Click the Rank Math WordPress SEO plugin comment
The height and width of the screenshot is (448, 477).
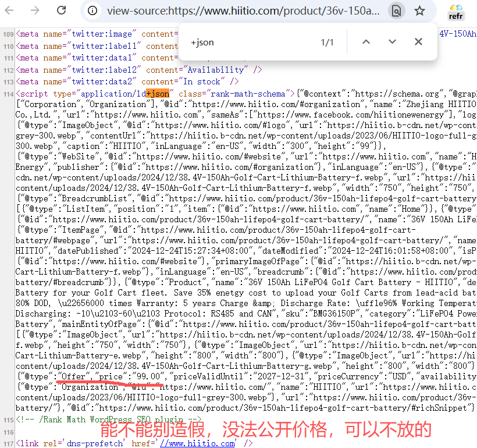[x=109, y=419]
